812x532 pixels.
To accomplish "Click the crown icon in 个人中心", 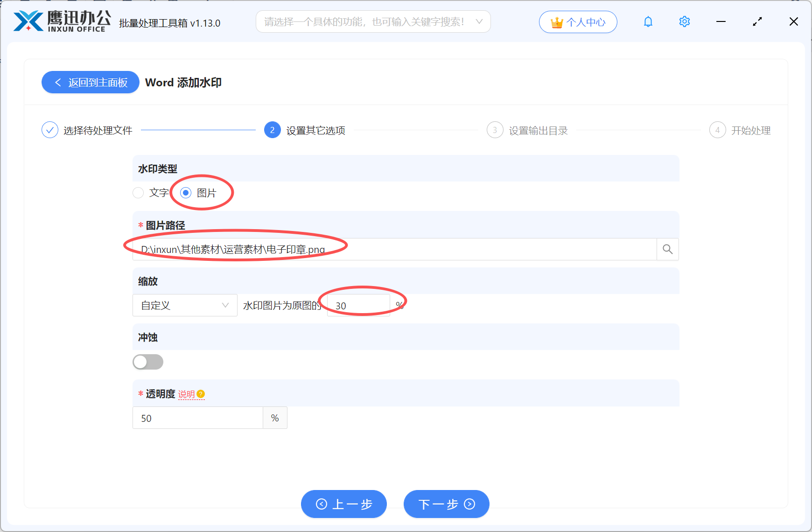I will (x=556, y=21).
